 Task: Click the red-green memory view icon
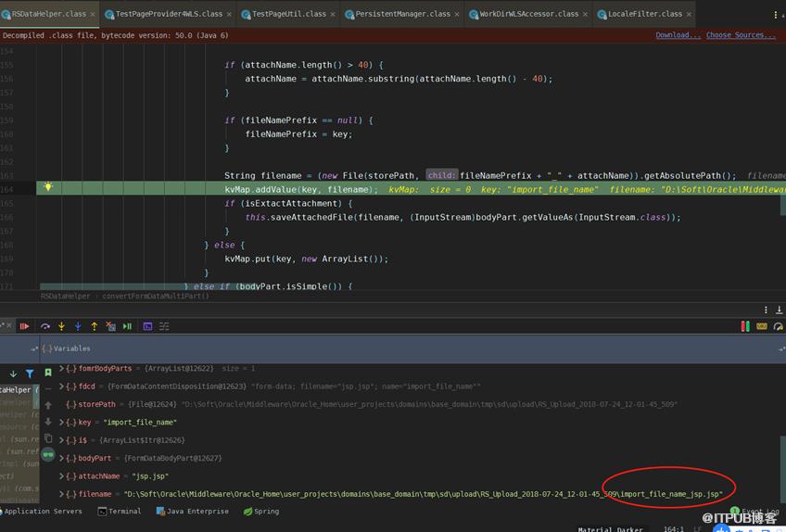tap(745, 326)
